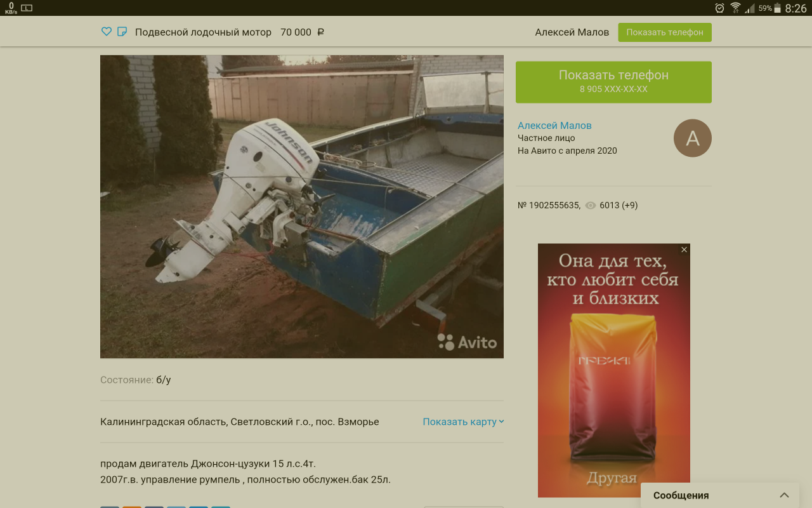Tap the network speed KB/s indicator

click(x=11, y=8)
